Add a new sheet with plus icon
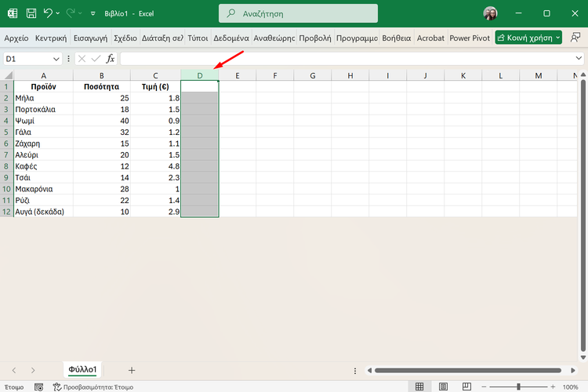 point(132,370)
